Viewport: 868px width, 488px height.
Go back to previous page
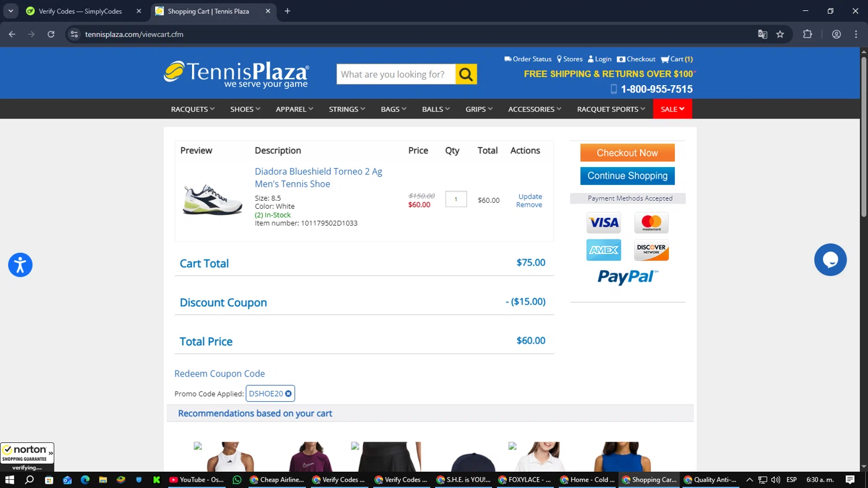point(12,34)
